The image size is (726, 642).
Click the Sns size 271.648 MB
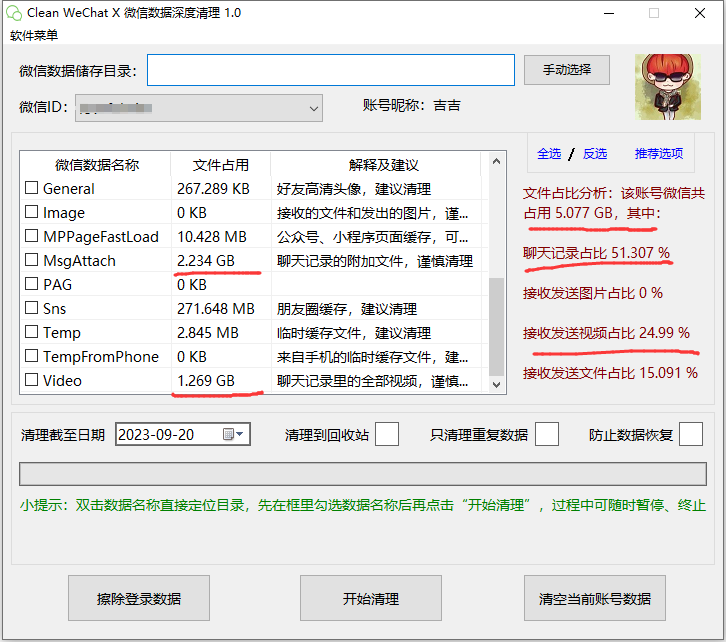coord(216,309)
